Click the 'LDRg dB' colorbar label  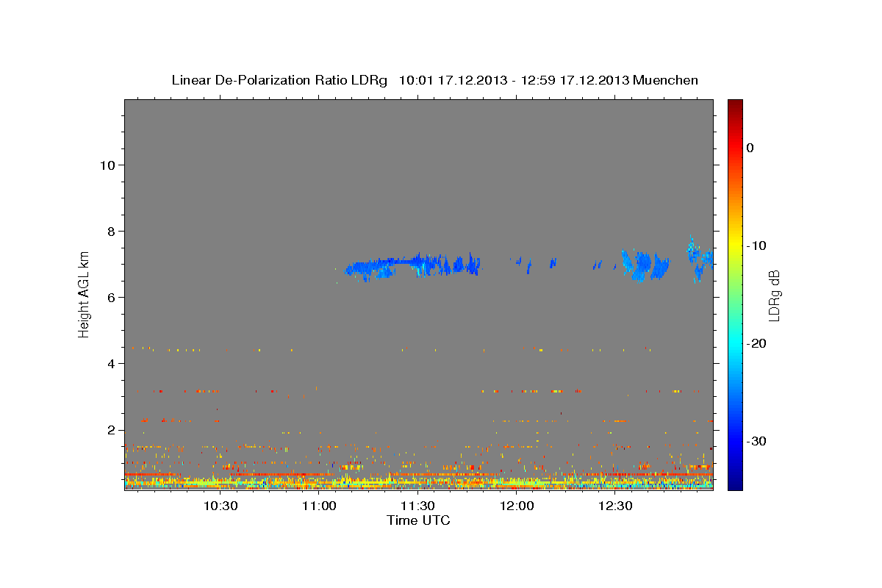click(x=774, y=295)
